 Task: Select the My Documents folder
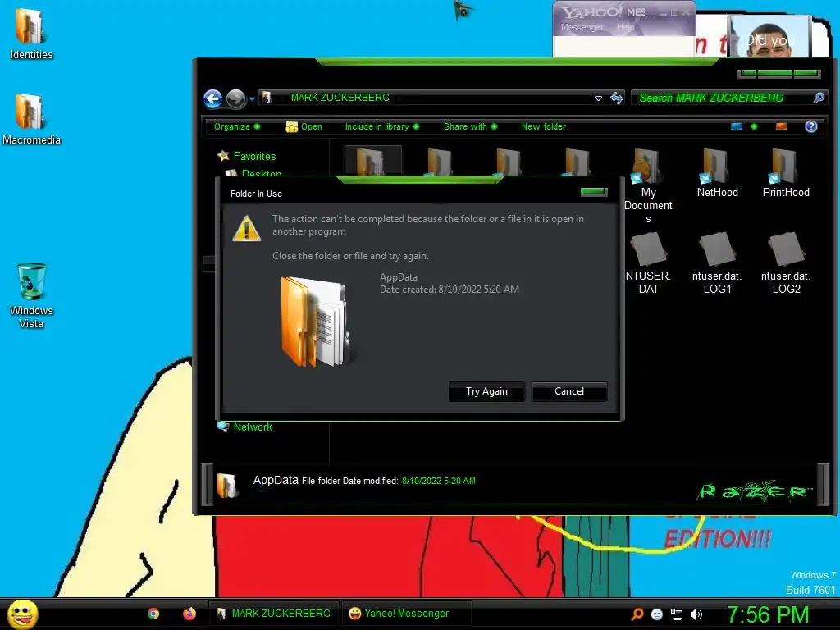pyautogui.click(x=648, y=185)
